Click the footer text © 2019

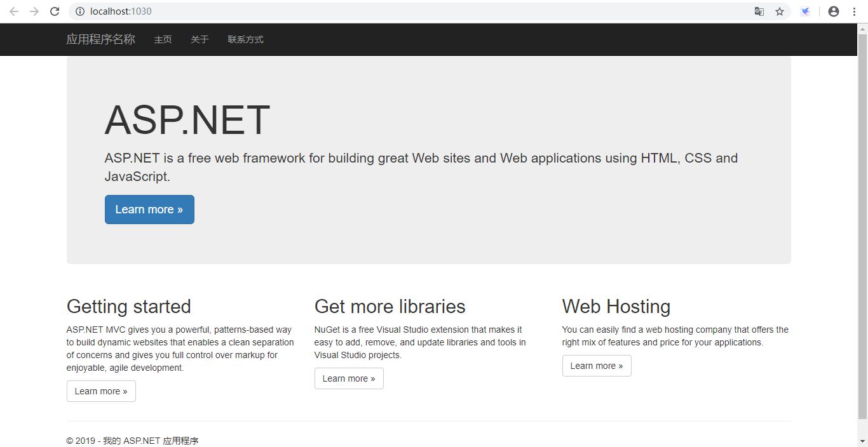[x=133, y=441]
